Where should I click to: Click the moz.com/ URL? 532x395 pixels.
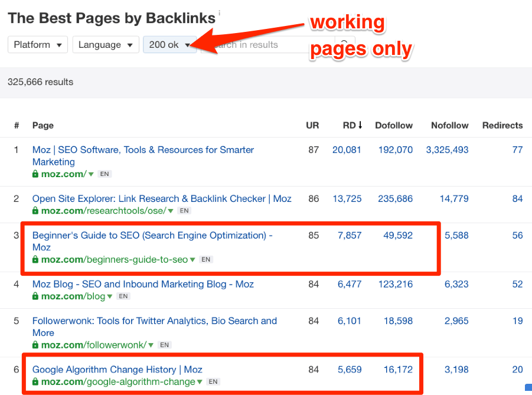64,174
